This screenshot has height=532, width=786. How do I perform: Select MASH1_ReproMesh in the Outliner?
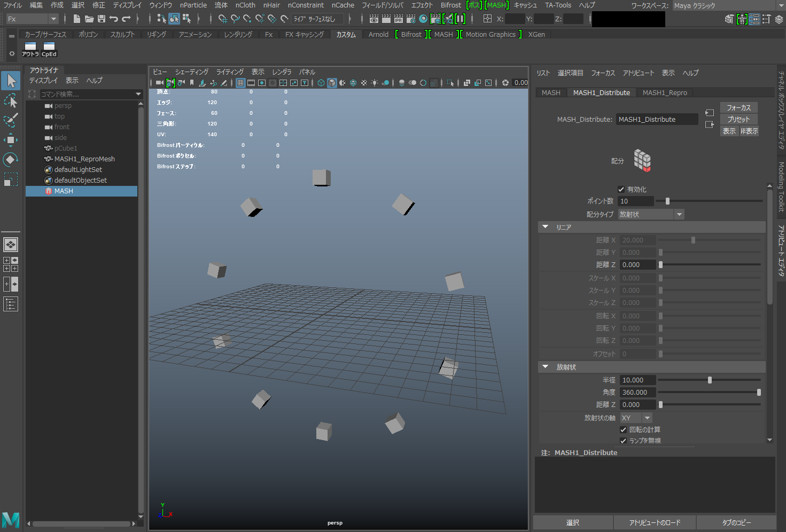click(84, 159)
